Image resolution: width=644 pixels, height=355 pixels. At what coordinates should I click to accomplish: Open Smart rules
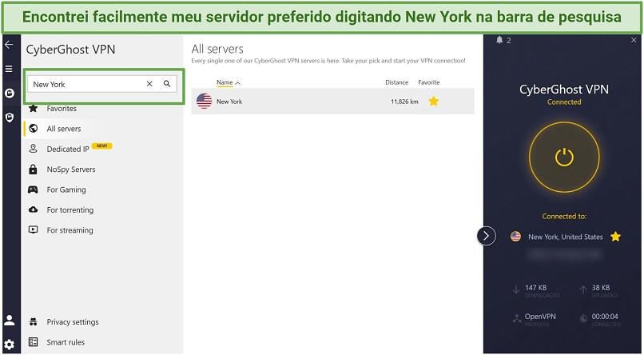click(x=66, y=342)
